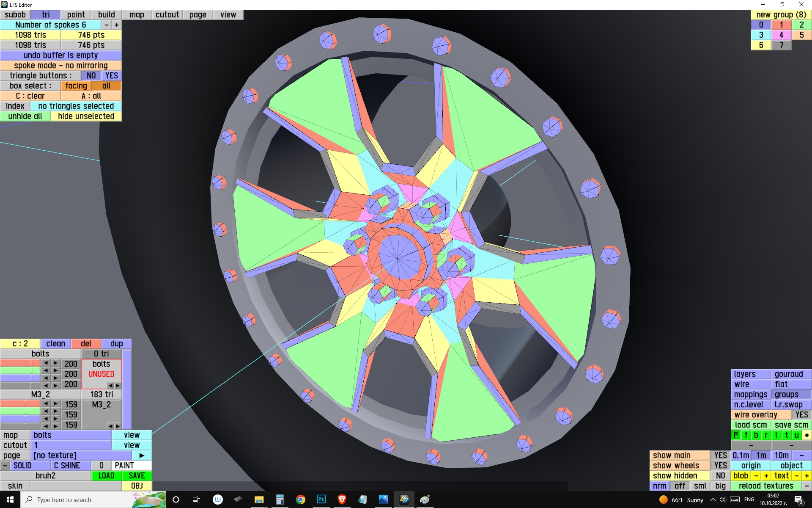Increase blob size with plus button
Image resolution: width=812 pixels, height=508 pixels.
click(766, 476)
